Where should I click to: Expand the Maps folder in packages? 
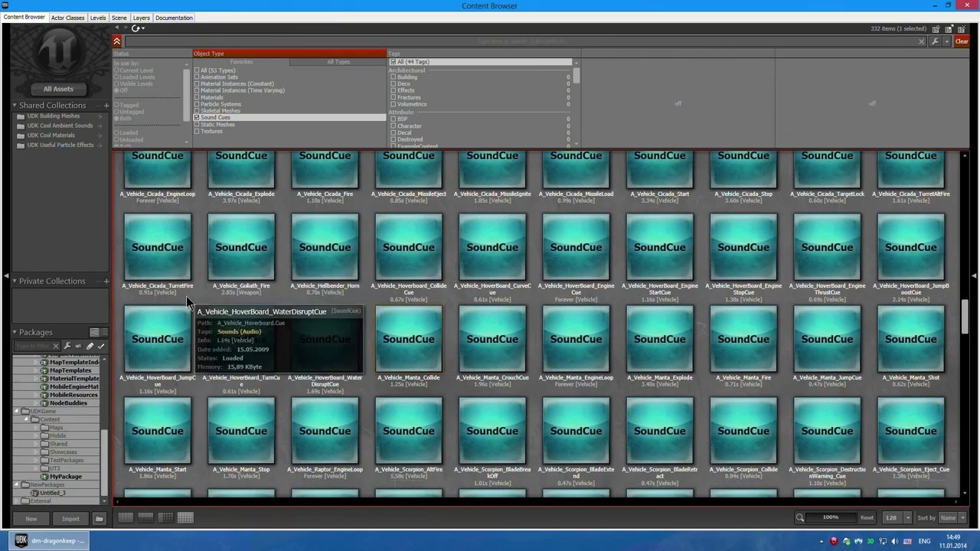click(36, 428)
